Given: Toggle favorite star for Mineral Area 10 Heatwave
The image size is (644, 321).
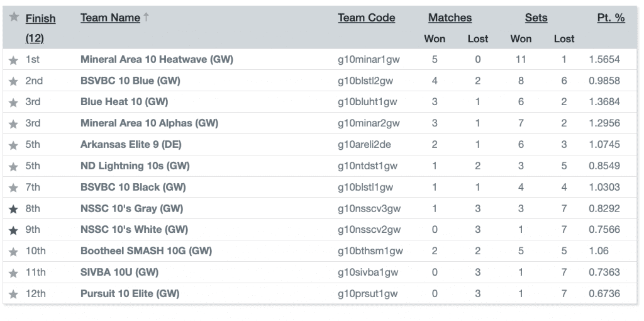Looking at the screenshot, I should (14, 60).
